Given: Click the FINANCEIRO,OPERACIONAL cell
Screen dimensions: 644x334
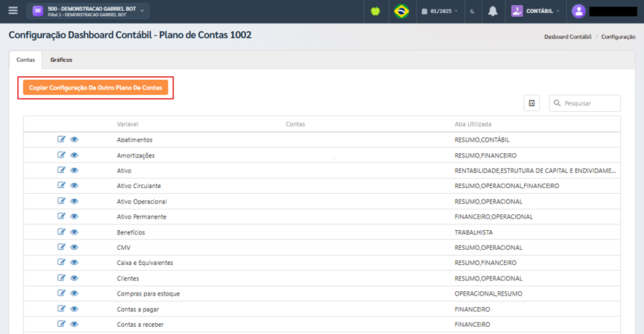Looking at the screenshot, I should pos(494,216).
